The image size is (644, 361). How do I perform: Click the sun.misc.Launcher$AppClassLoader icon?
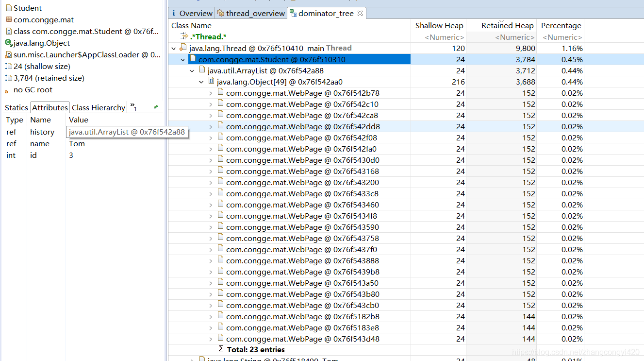click(x=8, y=55)
